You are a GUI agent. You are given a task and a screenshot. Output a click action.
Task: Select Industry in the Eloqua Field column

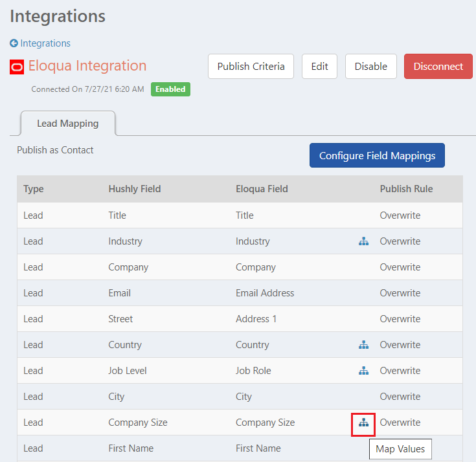click(x=253, y=241)
